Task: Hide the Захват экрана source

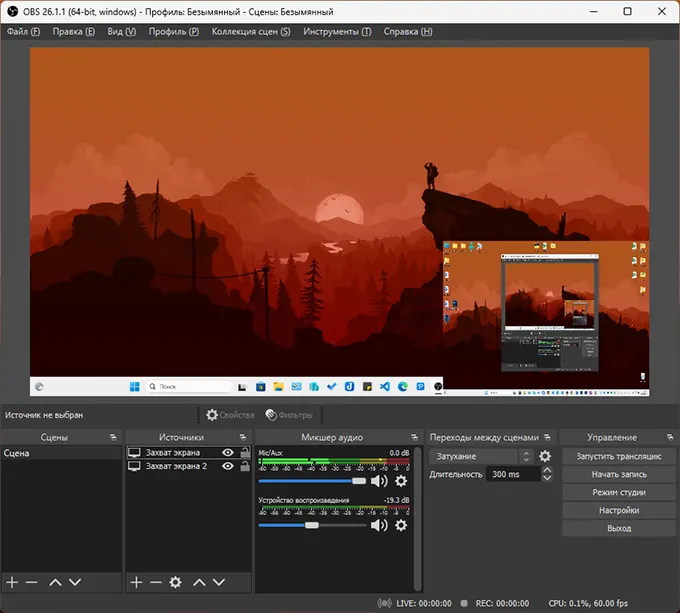Action: [x=228, y=453]
